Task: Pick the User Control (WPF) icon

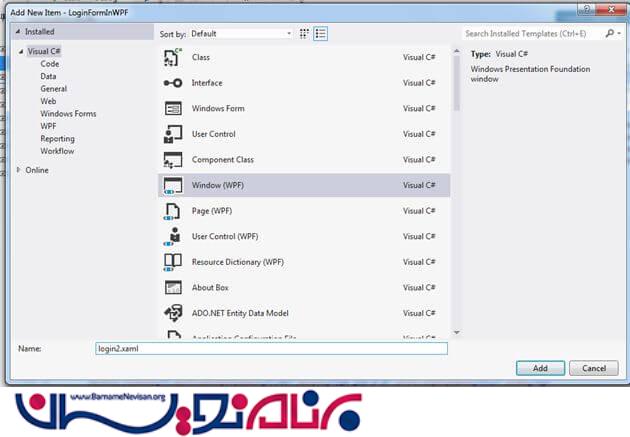Action: (x=173, y=237)
